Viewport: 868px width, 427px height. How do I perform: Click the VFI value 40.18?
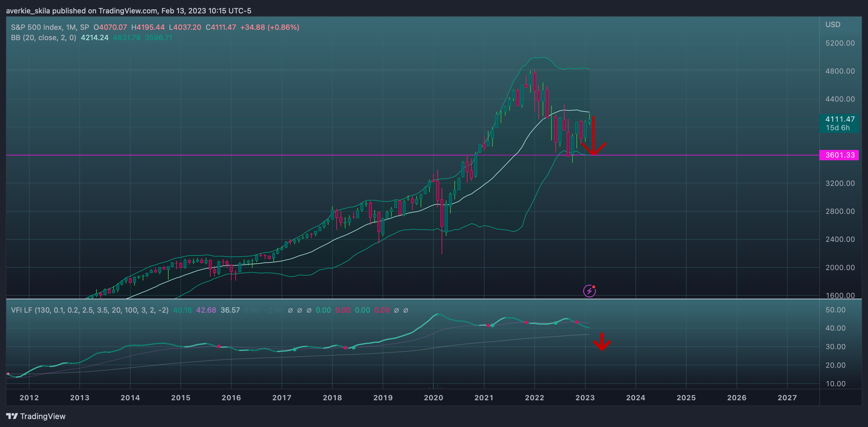pyautogui.click(x=182, y=310)
